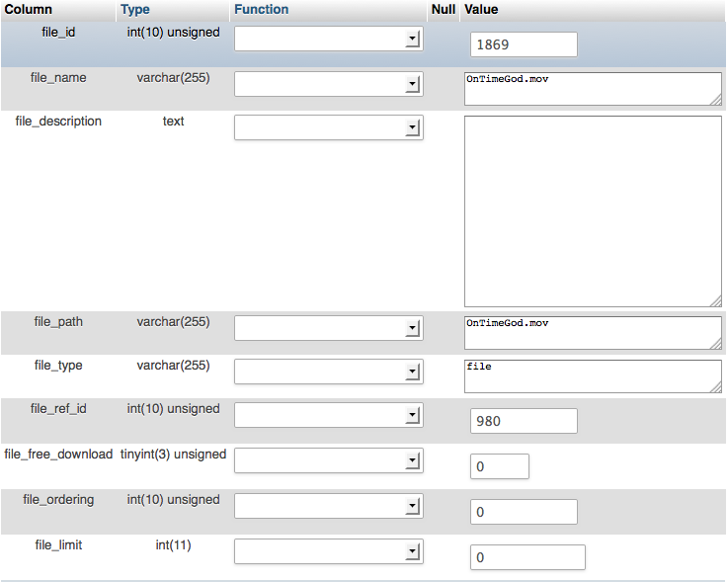Open Function dropdown for file_type row
728x582 pixels.
[329, 372]
